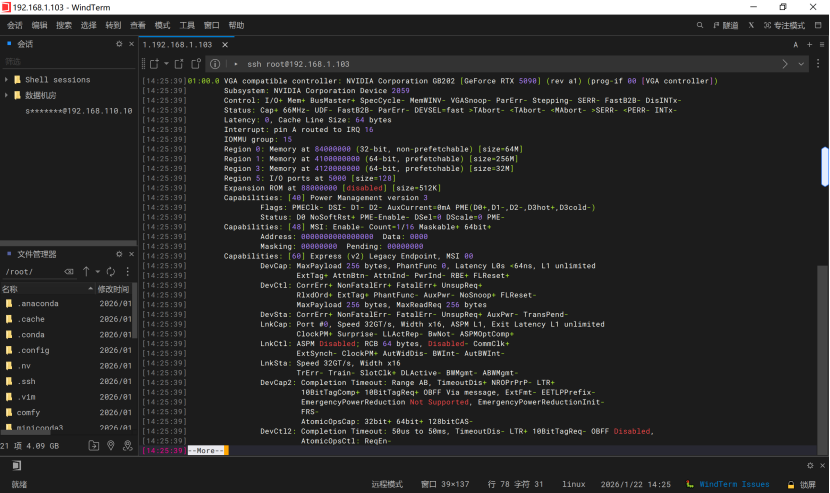Click the WindTerm Issues link
The image size is (830, 493).
click(734, 484)
